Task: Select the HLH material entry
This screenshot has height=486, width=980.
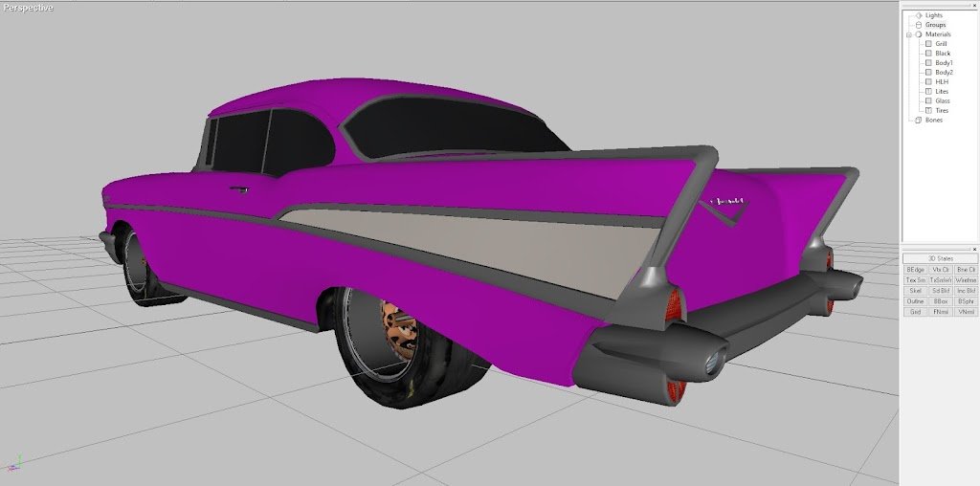Action: [942, 82]
